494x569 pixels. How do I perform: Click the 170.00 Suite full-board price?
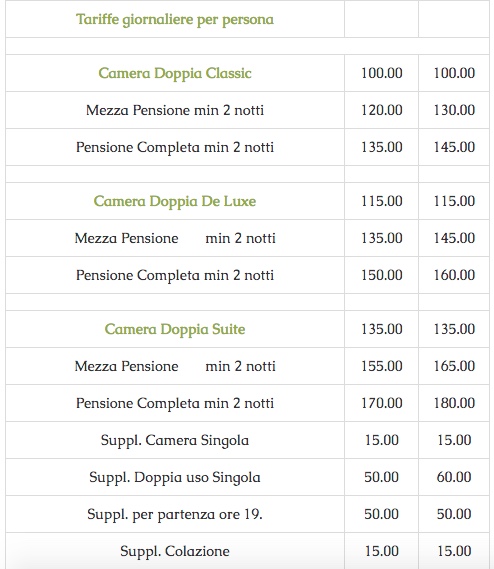pos(381,404)
